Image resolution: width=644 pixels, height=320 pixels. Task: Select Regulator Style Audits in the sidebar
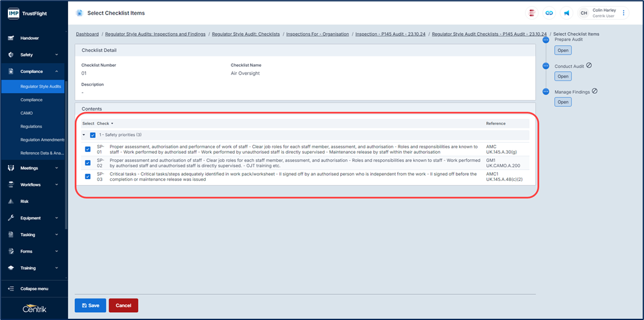click(x=41, y=86)
